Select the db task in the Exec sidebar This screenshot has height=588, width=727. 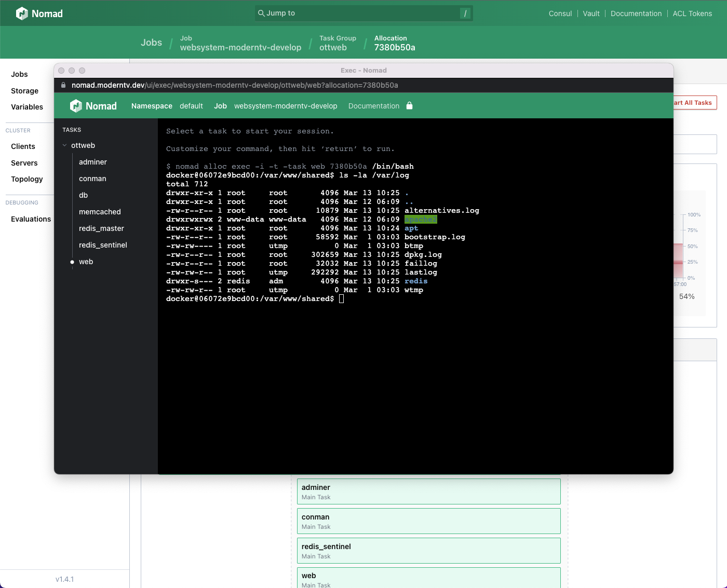[x=84, y=195]
